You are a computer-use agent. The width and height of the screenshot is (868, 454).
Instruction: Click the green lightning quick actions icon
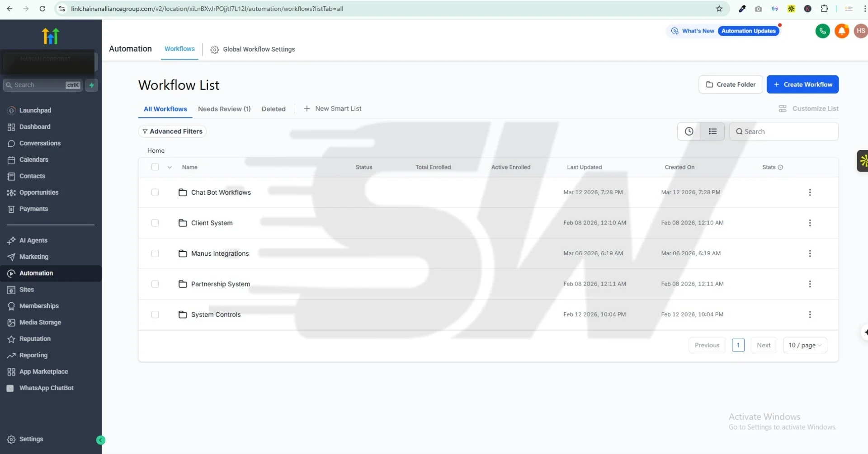[92, 85]
